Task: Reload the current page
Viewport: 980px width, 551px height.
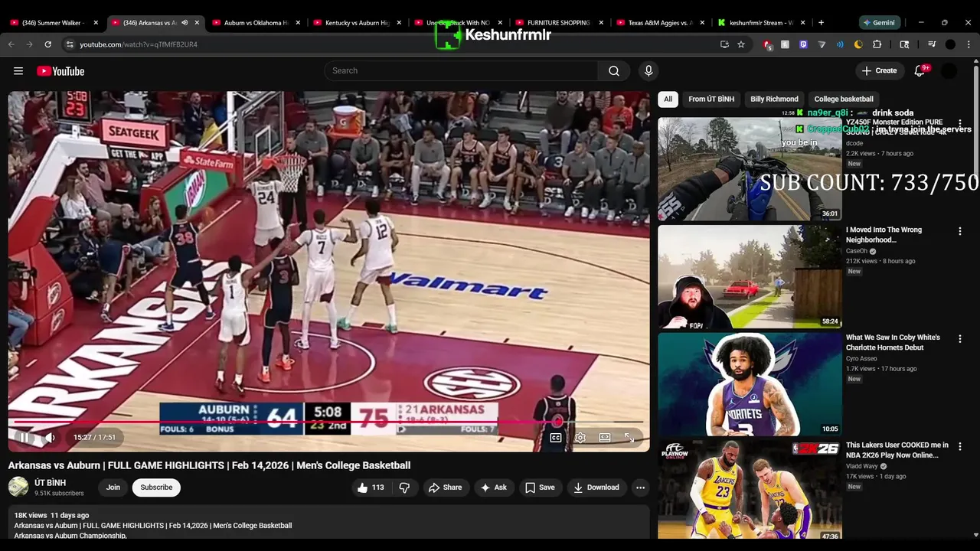Action: (x=47, y=44)
